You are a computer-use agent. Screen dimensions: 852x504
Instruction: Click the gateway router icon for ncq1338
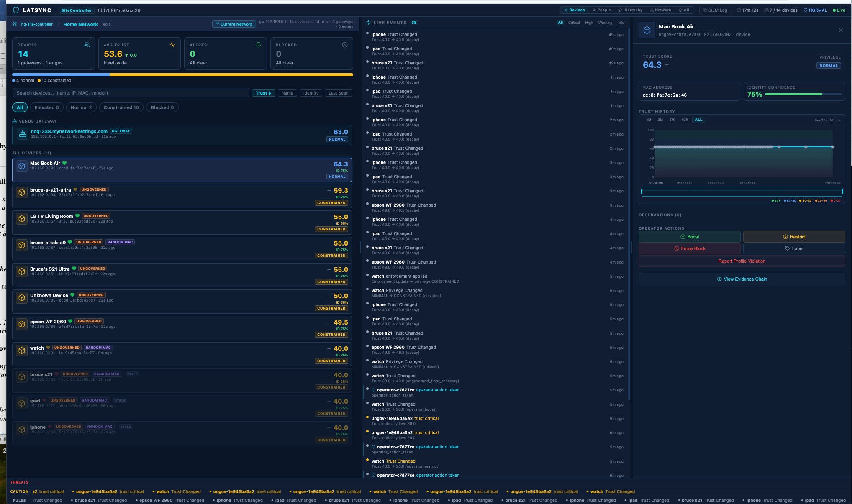(22, 134)
